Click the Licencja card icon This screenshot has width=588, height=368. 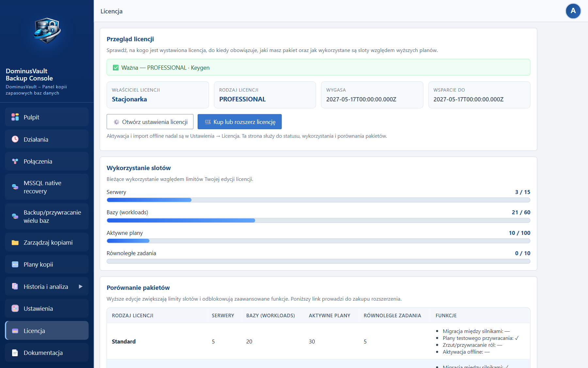tap(15, 331)
